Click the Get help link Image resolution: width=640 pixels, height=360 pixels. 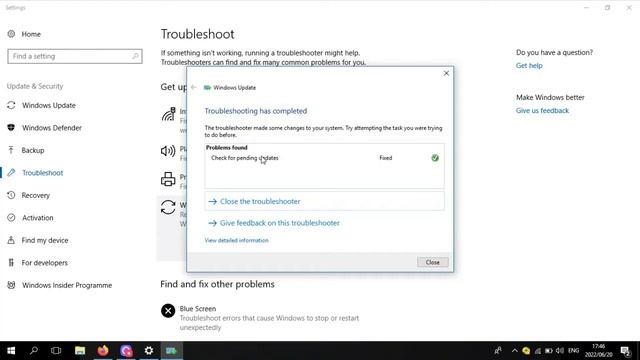point(529,66)
